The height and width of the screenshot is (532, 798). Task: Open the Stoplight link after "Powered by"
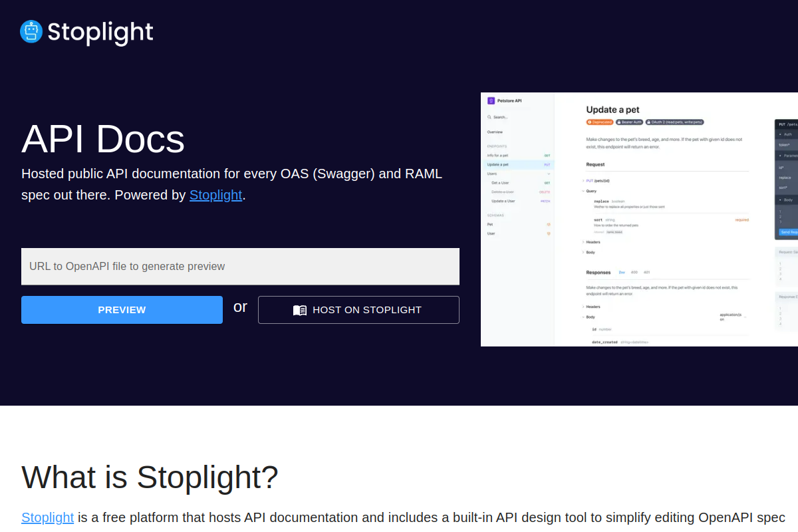click(215, 195)
